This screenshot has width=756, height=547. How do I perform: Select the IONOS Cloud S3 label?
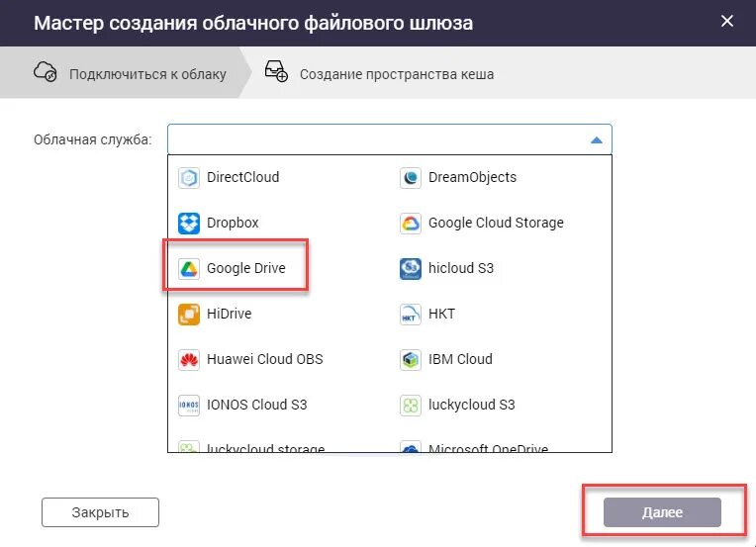(256, 405)
